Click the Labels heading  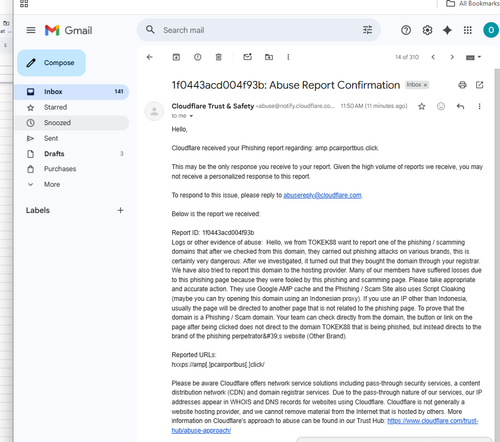pyautogui.click(x=38, y=210)
